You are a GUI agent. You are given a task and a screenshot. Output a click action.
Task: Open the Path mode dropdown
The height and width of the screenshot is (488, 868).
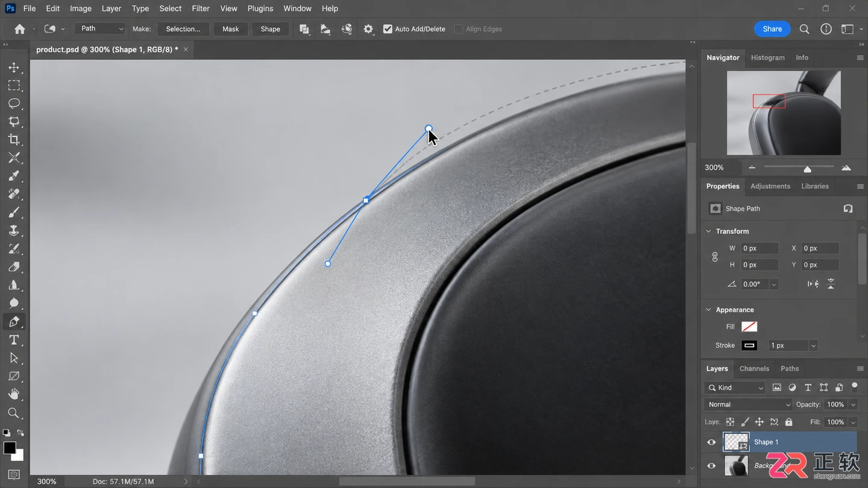click(x=100, y=28)
